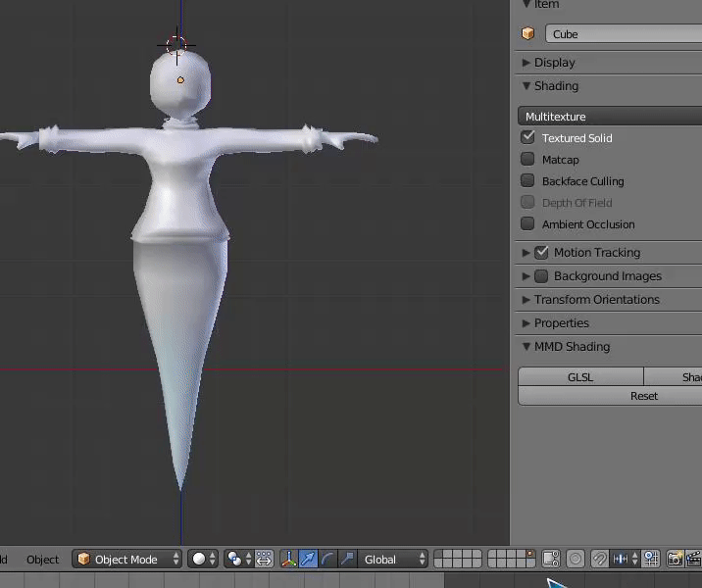Expand the Transform Orientations panel
The width and height of the screenshot is (702, 588).
pos(596,300)
